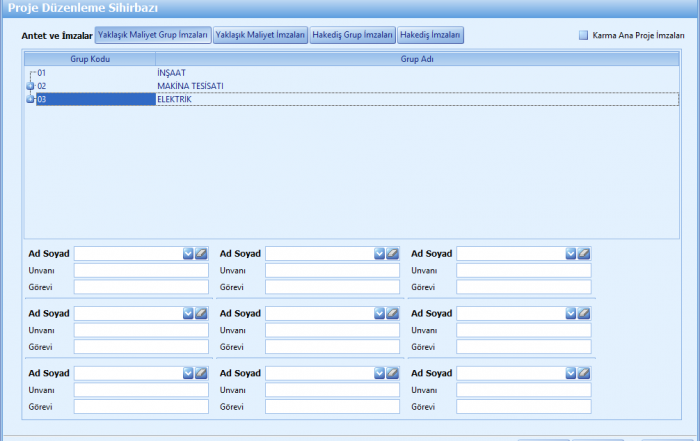Focus the bottom-right Görevi input field
700x441 pixels.
click(x=524, y=407)
